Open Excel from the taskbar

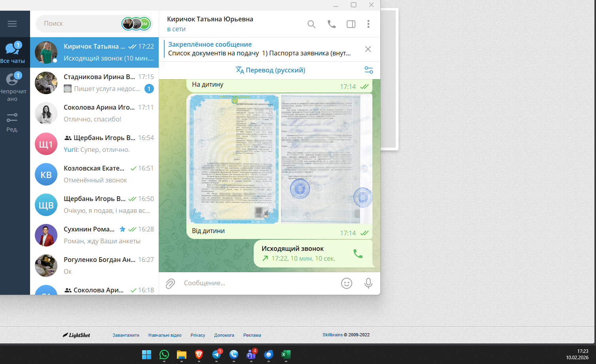tap(286, 355)
